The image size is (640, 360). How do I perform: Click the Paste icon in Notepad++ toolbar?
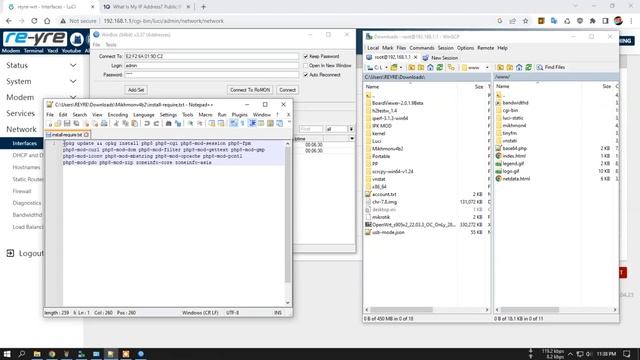[134, 123]
